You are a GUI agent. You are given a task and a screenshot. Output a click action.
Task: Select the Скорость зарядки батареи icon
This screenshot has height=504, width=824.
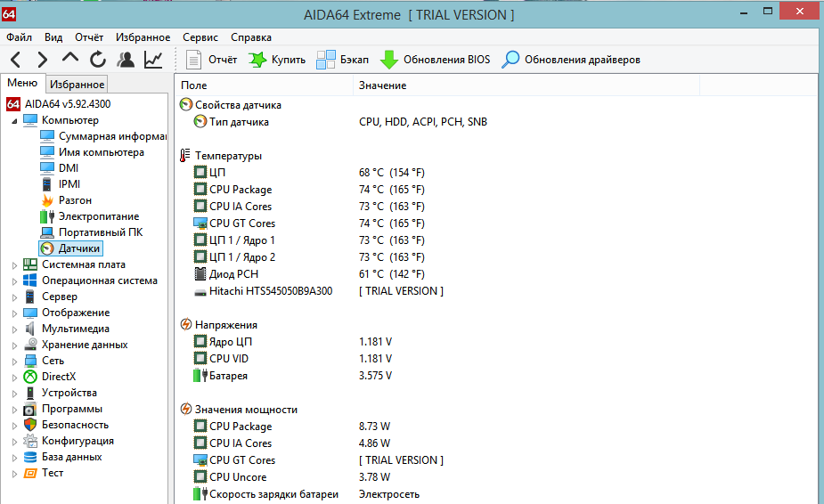[x=200, y=494]
